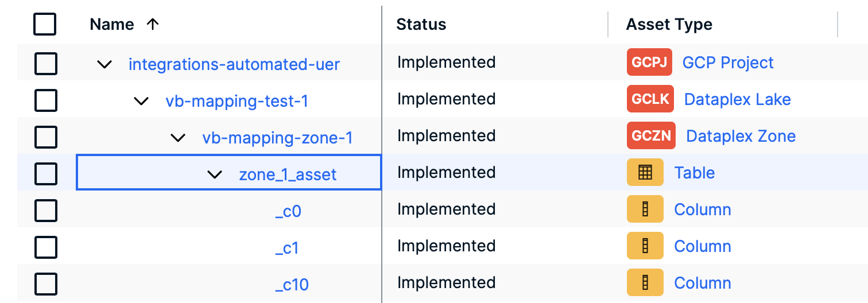Click the GCZN Dataplex Zone badge icon

(x=652, y=136)
